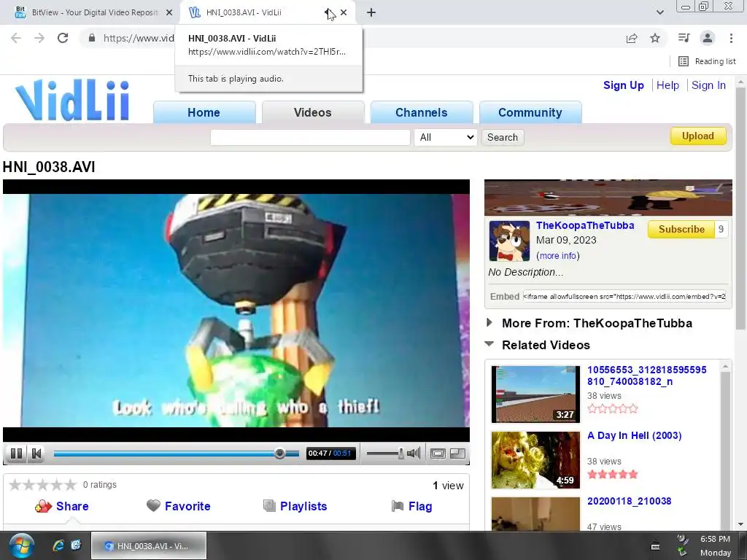
Task: Open 10556553_312818595595810 related video title
Action: (x=646, y=376)
